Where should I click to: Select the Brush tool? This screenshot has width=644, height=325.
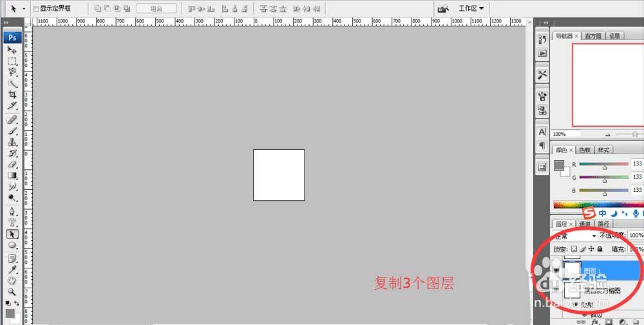tap(12, 131)
